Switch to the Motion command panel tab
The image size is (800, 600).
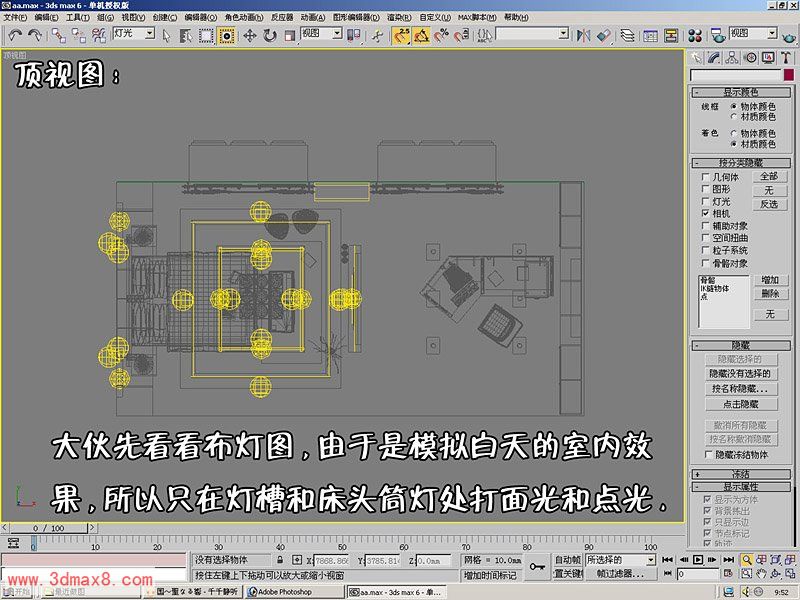[x=751, y=58]
